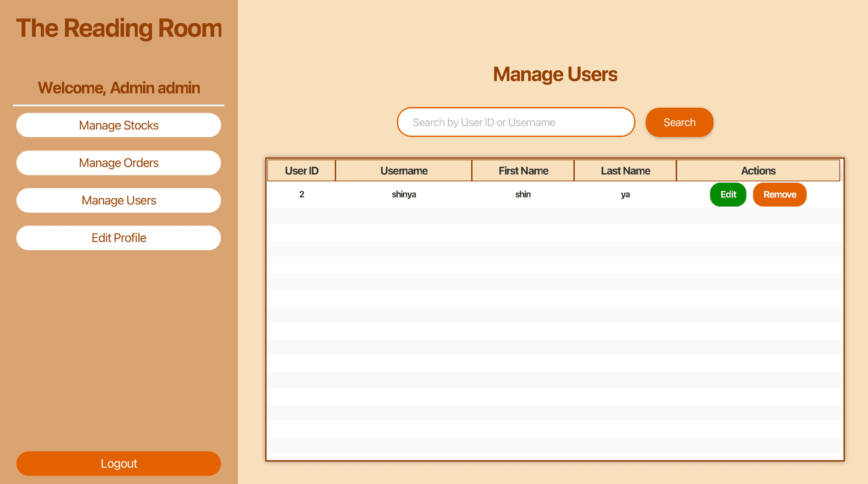
Task: Click user ID 2 in table
Action: (x=301, y=195)
